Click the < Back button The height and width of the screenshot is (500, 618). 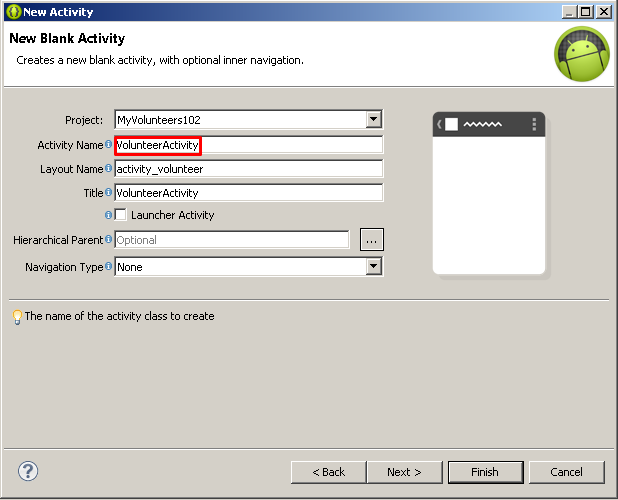point(328,472)
